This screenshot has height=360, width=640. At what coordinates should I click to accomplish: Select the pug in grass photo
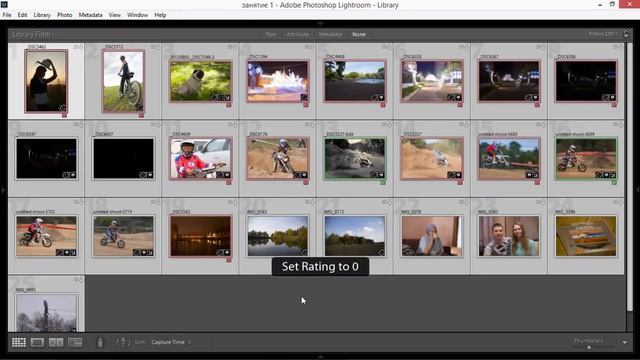[200, 81]
